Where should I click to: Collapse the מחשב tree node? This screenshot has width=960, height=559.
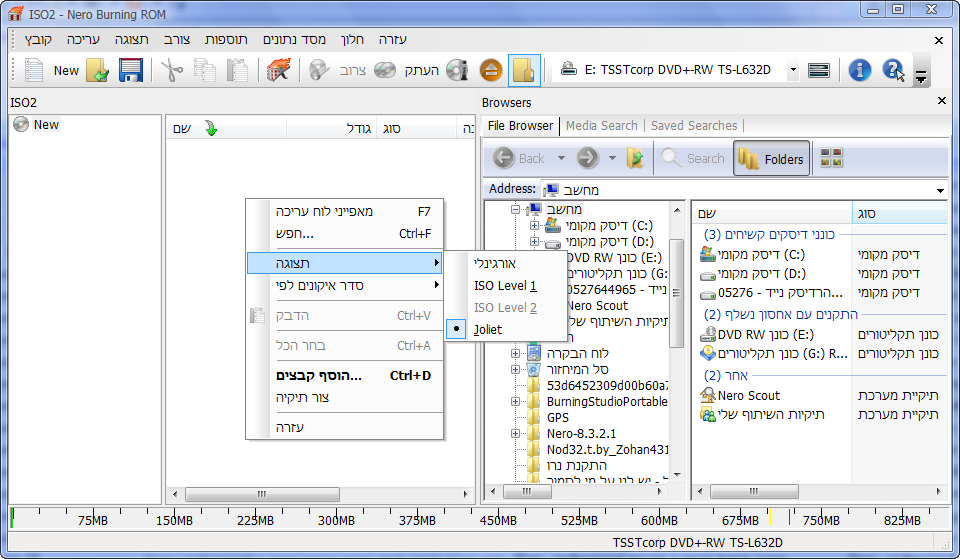(516, 209)
